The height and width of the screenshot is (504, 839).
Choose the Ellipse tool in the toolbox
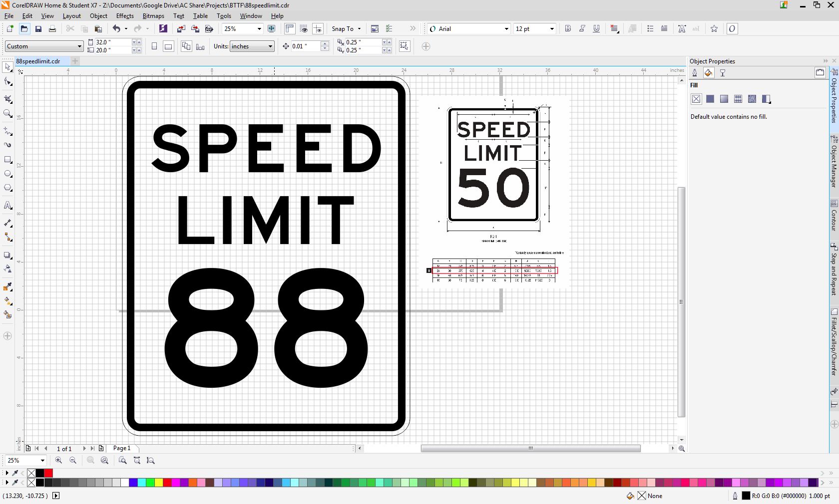click(x=7, y=174)
